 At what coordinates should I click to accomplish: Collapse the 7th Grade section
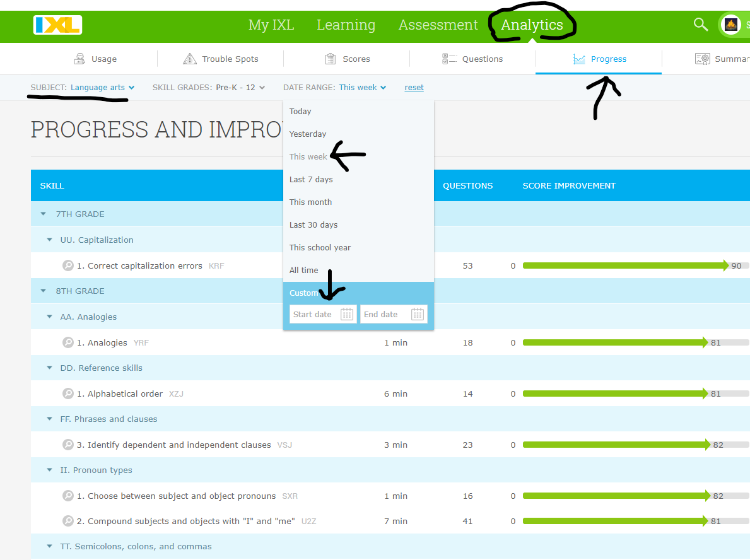point(44,214)
